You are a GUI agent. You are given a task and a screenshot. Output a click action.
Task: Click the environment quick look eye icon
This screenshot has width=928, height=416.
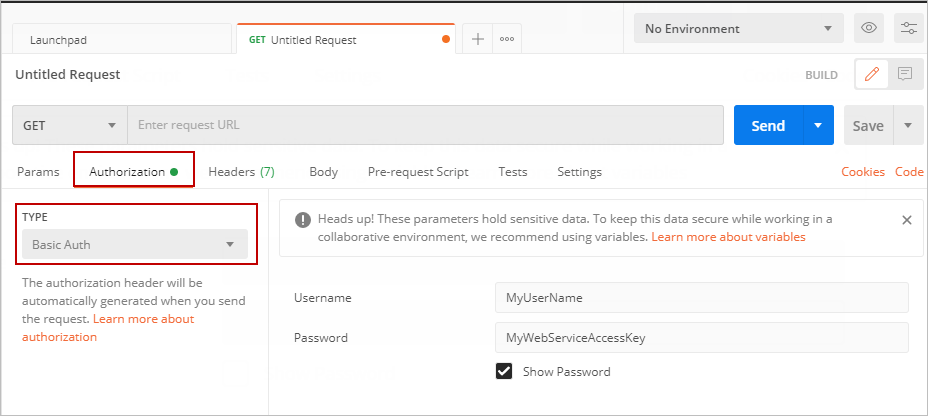869,28
